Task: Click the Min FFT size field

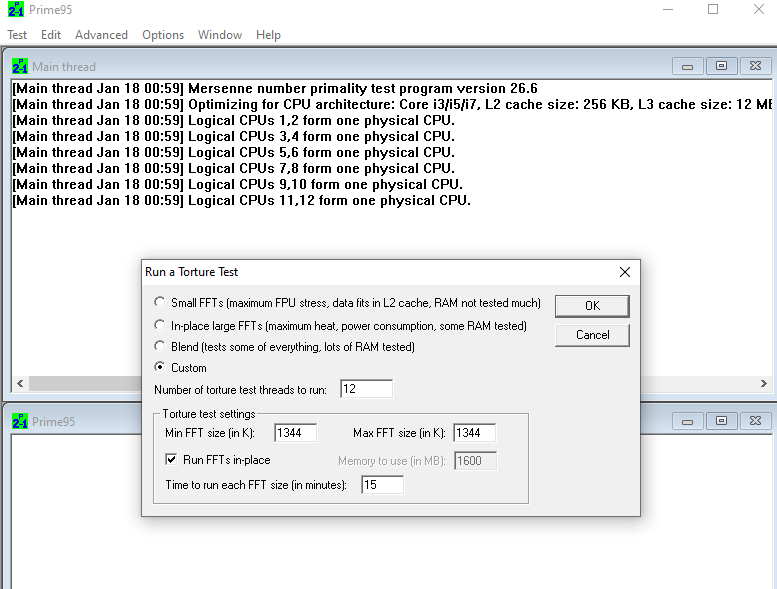Action: tap(295, 432)
